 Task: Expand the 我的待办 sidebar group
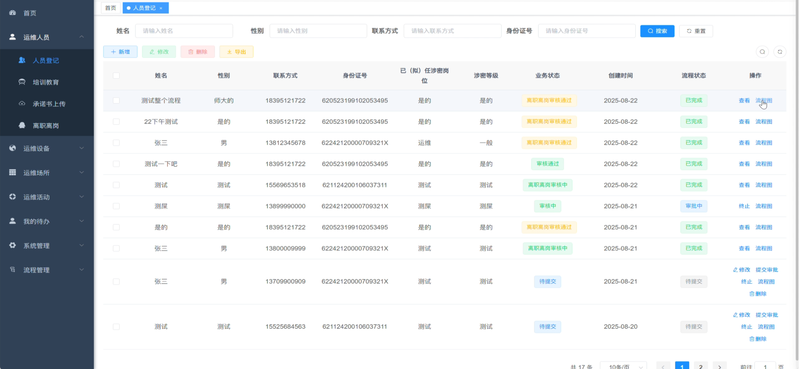pos(47,222)
